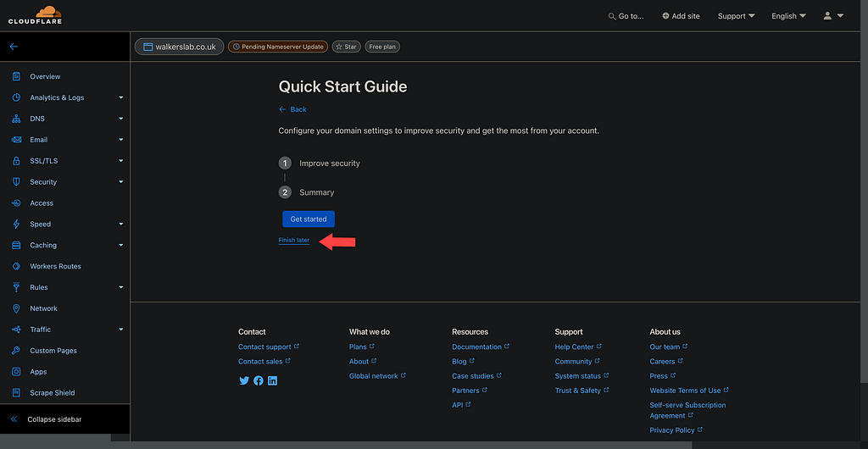868x449 pixels.
Task: Open the Go to search box
Action: (626, 16)
